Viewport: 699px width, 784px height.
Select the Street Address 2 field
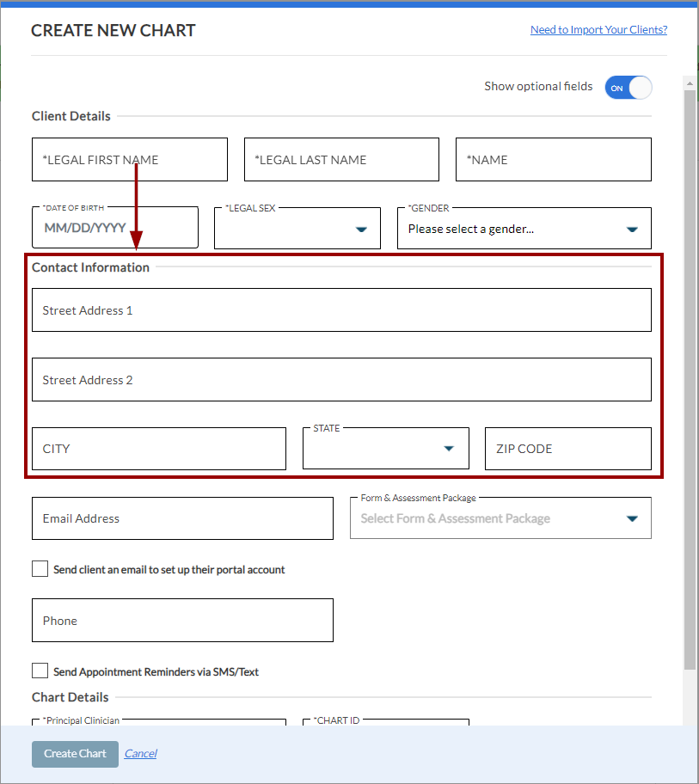pyautogui.click(x=341, y=380)
